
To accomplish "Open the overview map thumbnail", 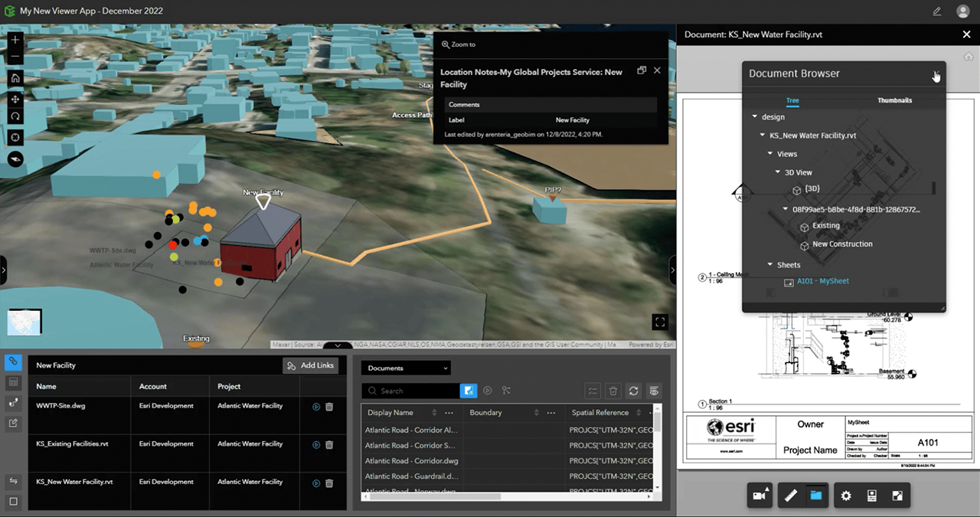I will coord(24,322).
